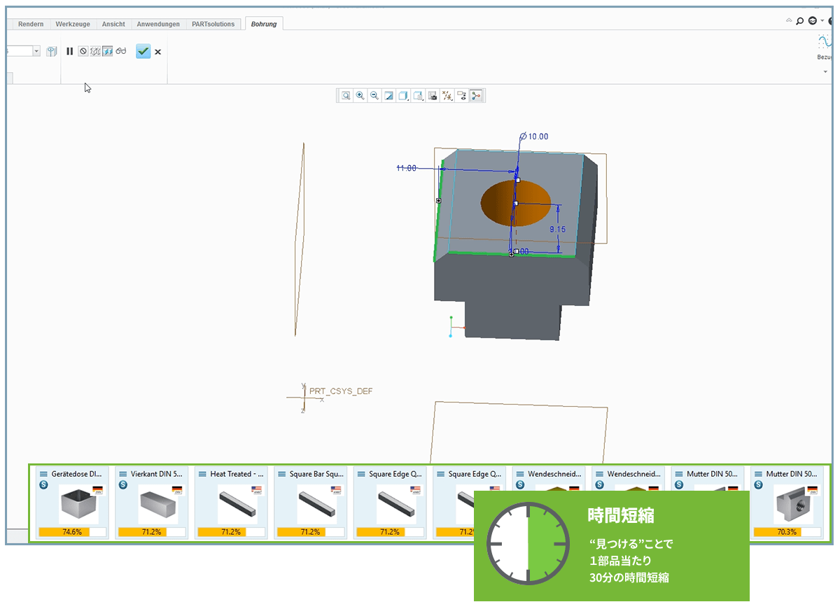Open the combo box dropdown near the toolbar
840x616 pixels.
(x=36, y=50)
